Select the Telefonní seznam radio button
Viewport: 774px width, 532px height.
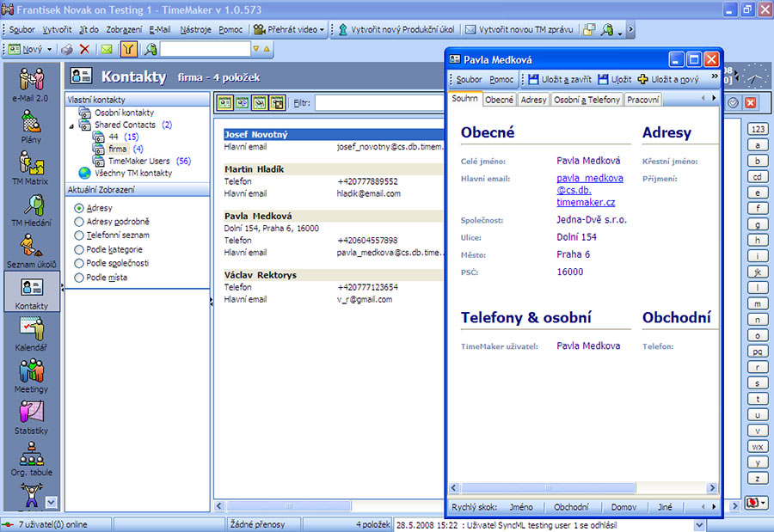point(79,235)
